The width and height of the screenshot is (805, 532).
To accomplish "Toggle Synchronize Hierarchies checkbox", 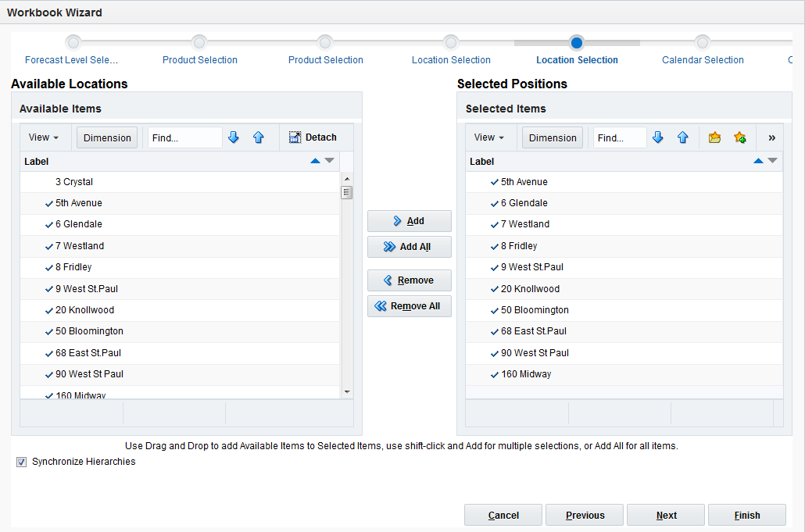I will (x=22, y=462).
